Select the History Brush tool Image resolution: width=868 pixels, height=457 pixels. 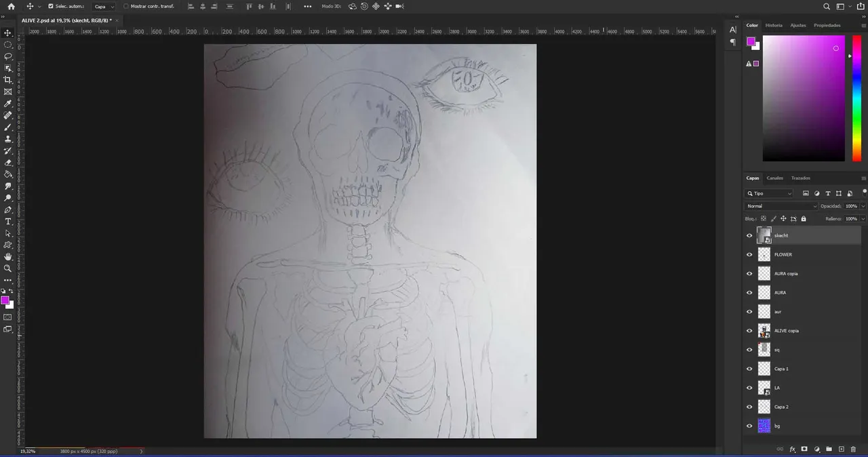click(8, 151)
